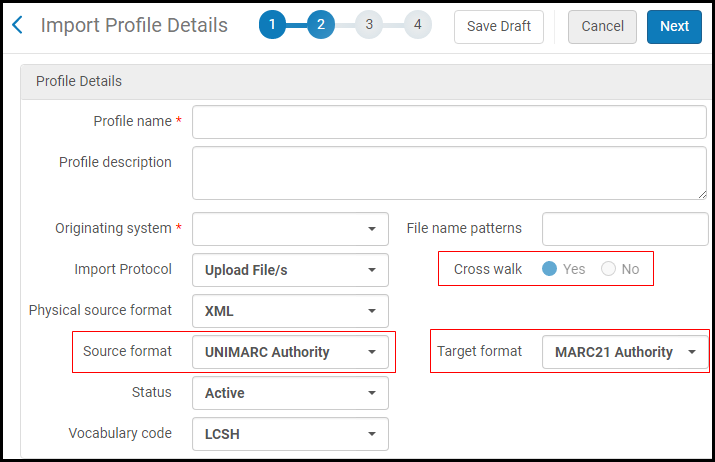
Task: Open wizard step 4 circle
Action: 417,25
